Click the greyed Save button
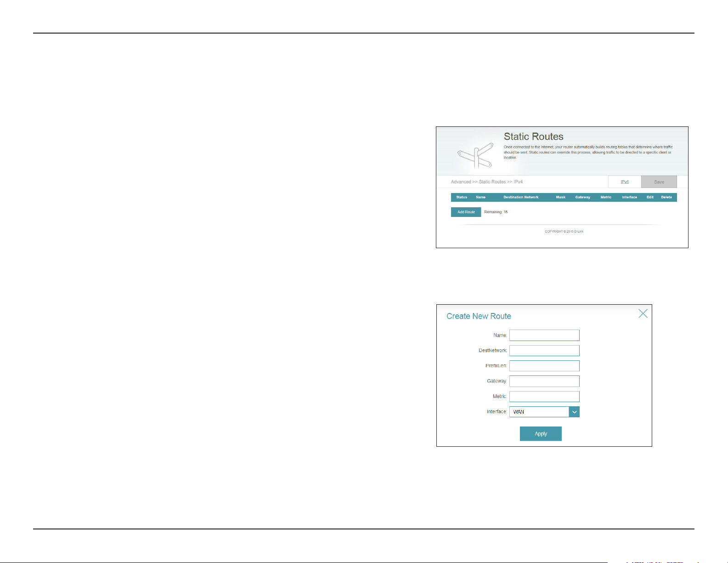The height and width of the screenshot is (563, 728). (x=659, y=182)
